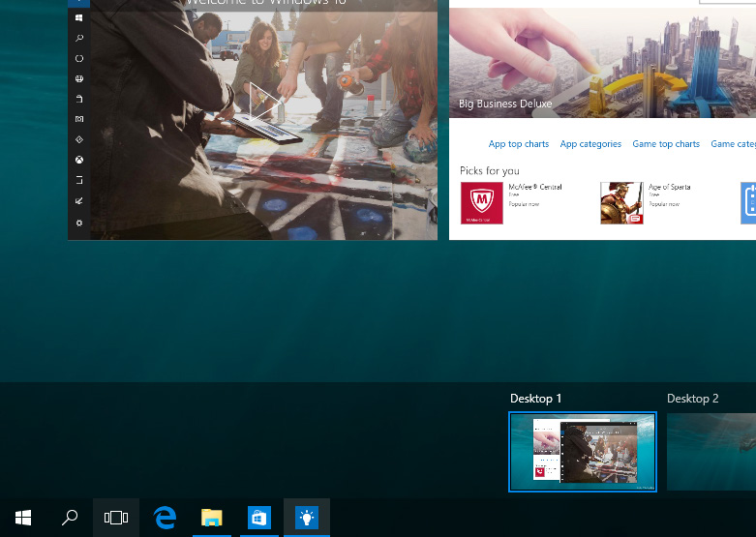Open the McAfee Central app icon
The image size is (756, 537).
(x=482, y=203)
